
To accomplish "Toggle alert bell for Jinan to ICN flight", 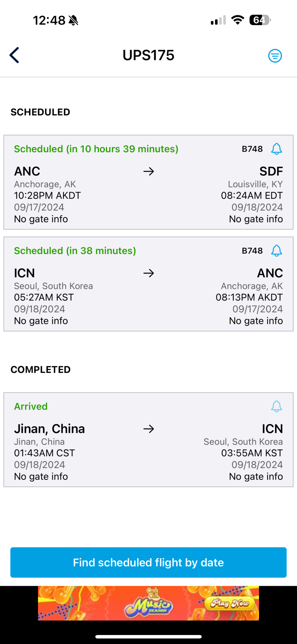I will coord(276,406).
